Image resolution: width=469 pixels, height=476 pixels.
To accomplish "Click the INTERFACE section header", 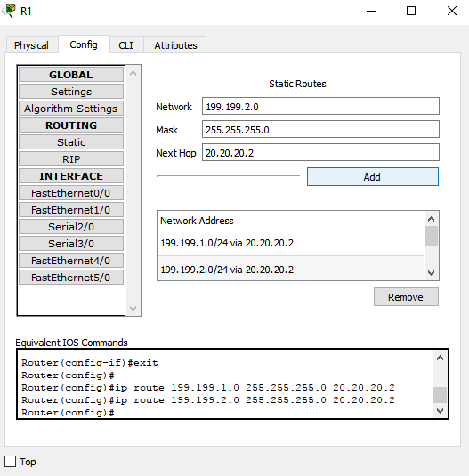I will tap(71, 176).
